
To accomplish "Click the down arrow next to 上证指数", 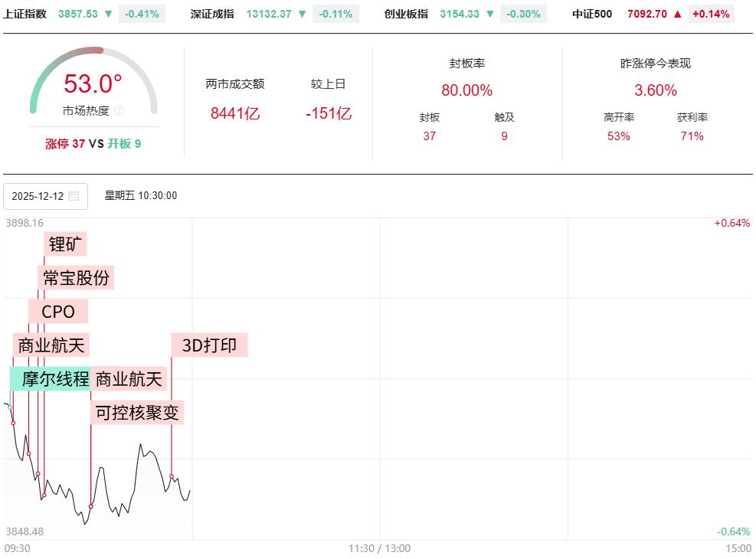I will 108,14.
